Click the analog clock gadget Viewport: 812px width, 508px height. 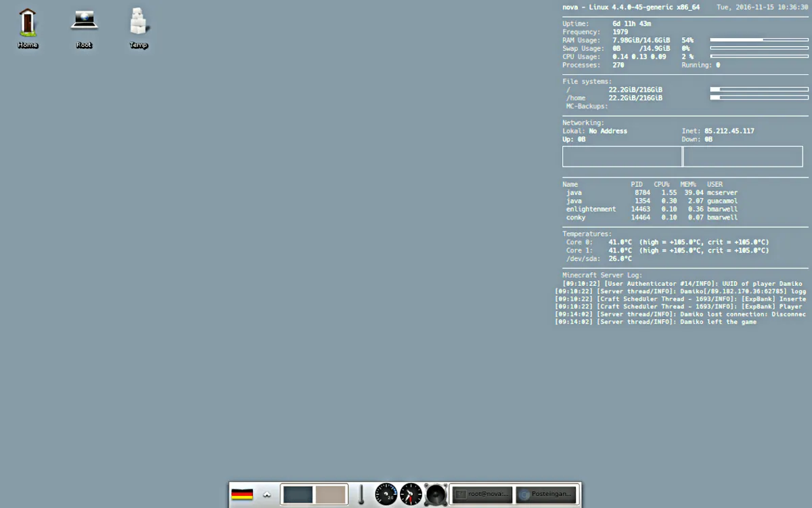tap(411, 494)
